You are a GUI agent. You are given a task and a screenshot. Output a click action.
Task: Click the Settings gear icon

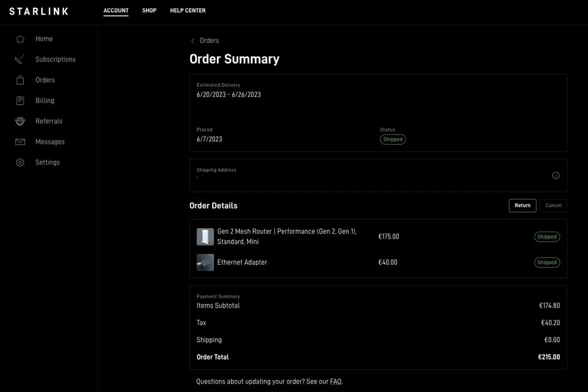(x=20, y=162)
